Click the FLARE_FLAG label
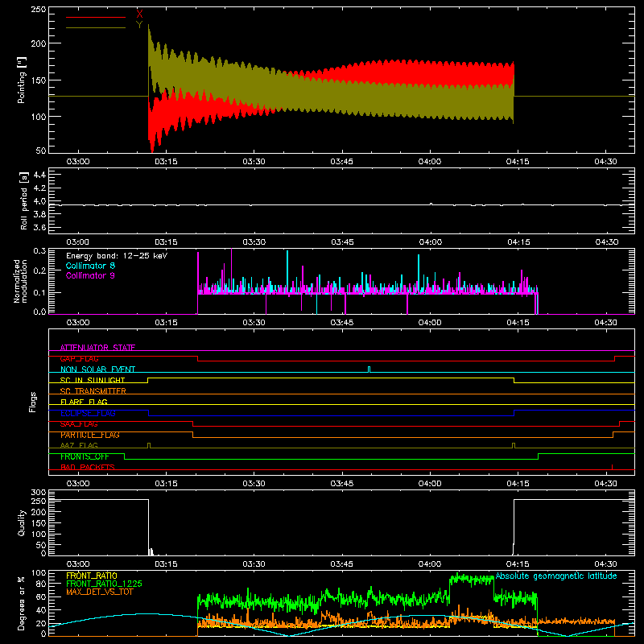Image resolution: width=644 pixels, height=644 pixels. pyautogui.click(x=84, y=402)
